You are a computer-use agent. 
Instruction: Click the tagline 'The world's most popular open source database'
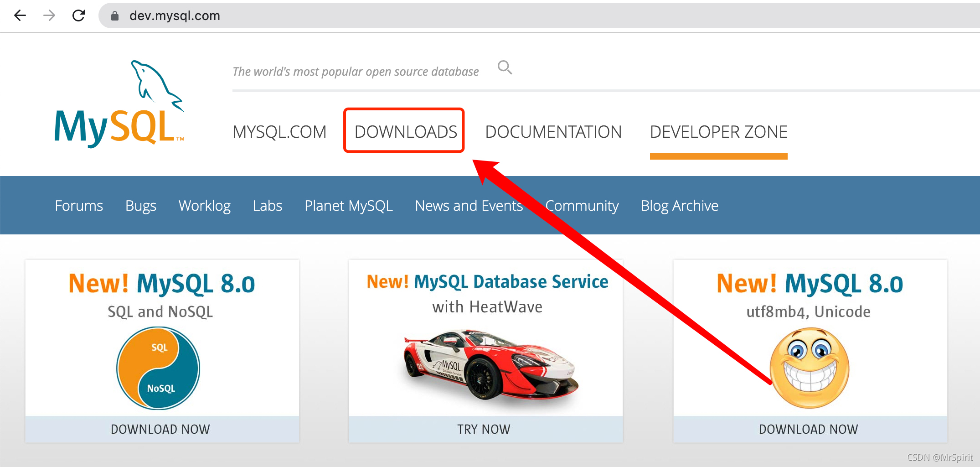[x=356, y=72]
